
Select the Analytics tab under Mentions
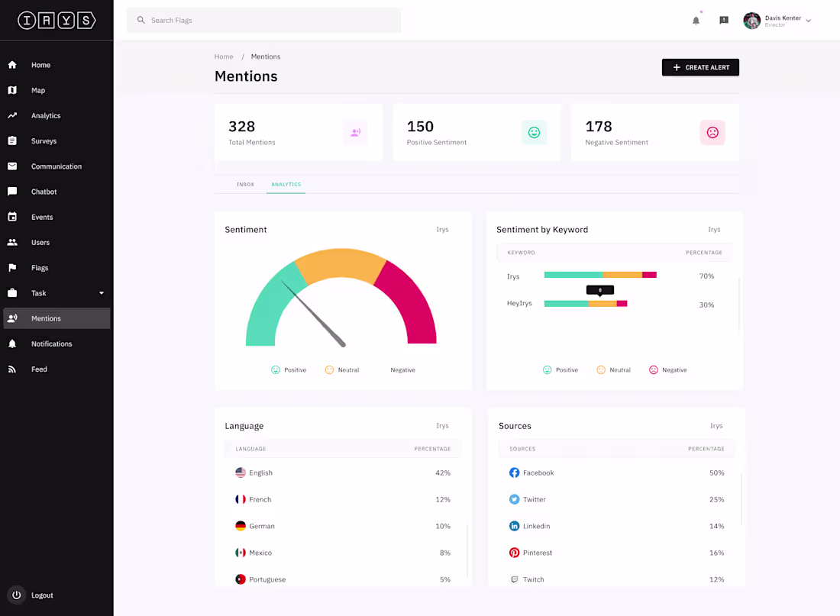(x=286, y=184)
